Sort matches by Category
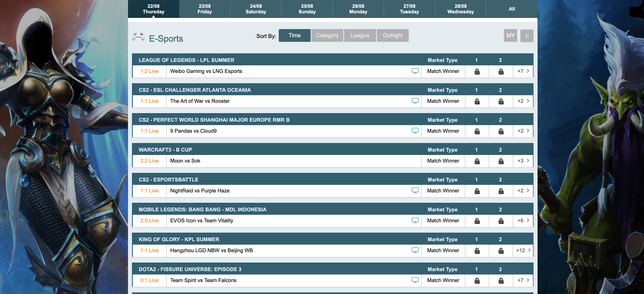 point(327,35)
